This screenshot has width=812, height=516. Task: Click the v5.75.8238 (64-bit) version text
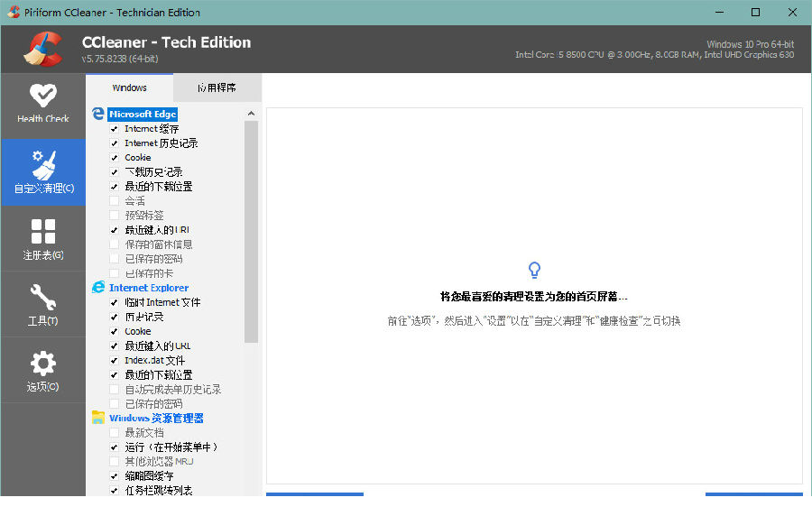(x=120, y=59)
